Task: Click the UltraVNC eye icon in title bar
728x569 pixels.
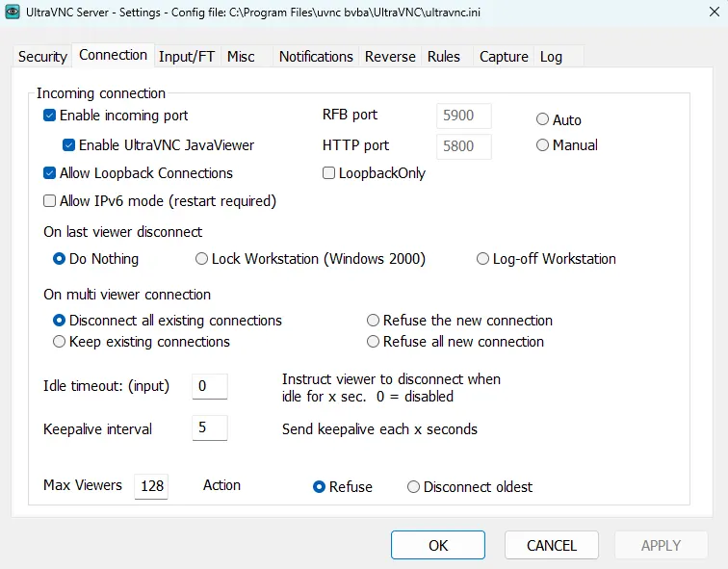Action: [13, 11]
